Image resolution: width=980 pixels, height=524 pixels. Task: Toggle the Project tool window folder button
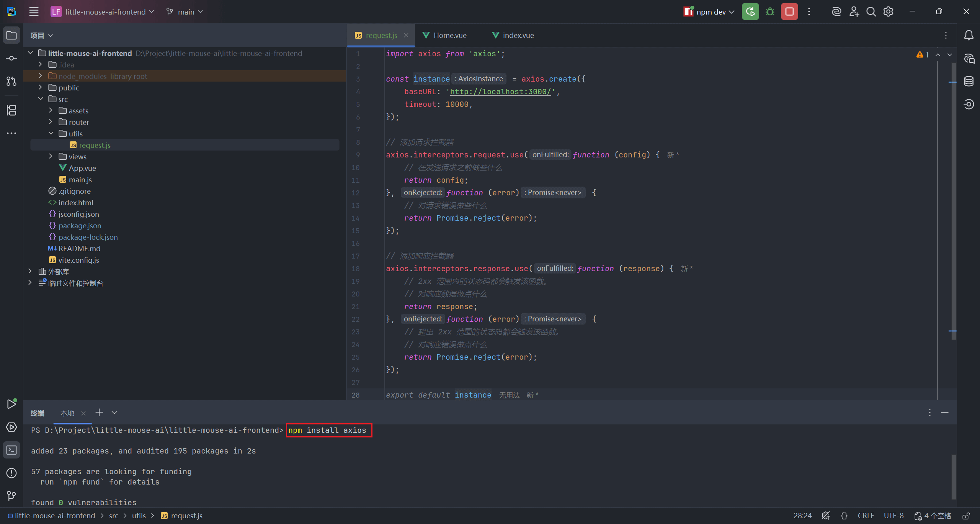pos(11,35)
